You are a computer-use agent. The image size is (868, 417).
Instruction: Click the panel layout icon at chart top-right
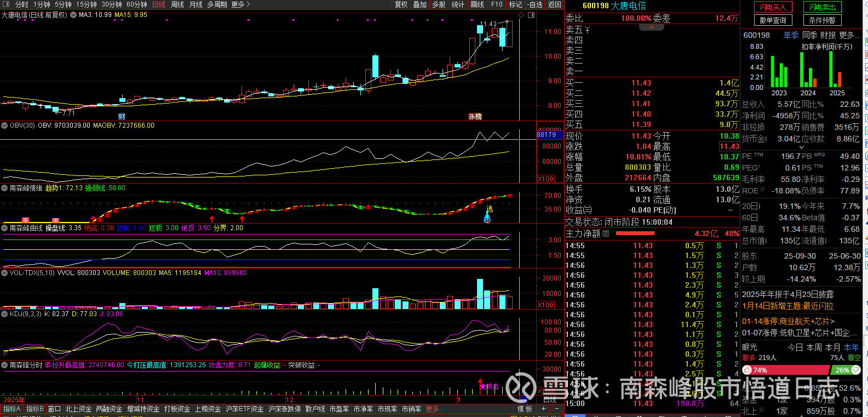click(531, 15)
